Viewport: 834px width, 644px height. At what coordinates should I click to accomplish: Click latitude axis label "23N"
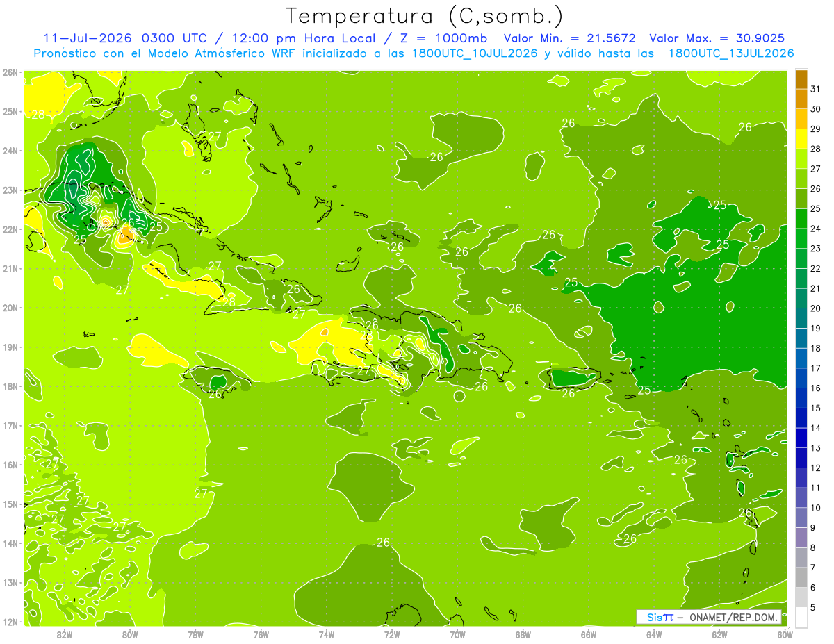click(x=10, y=190)
